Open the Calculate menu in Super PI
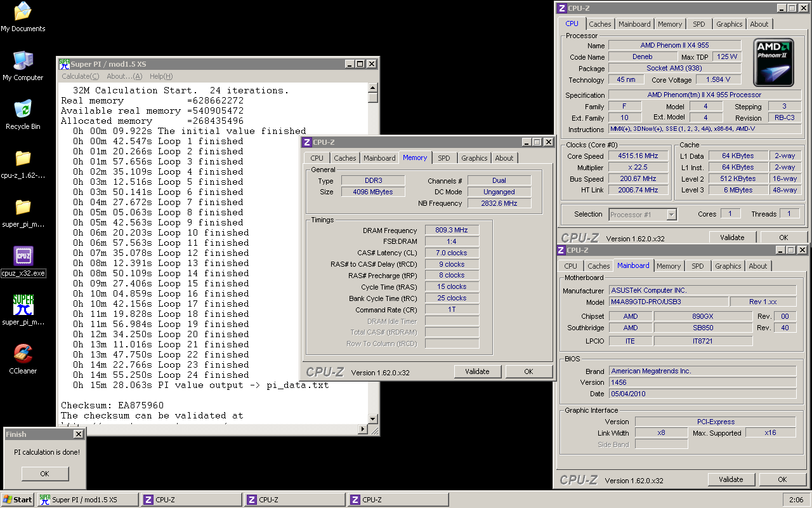812x508 pixels. 80,76
